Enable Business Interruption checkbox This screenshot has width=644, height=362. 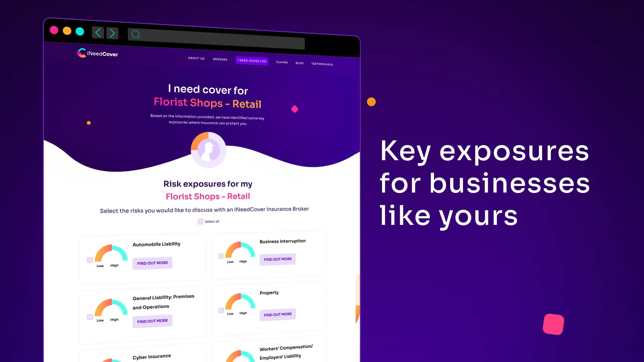click(221, 255)
